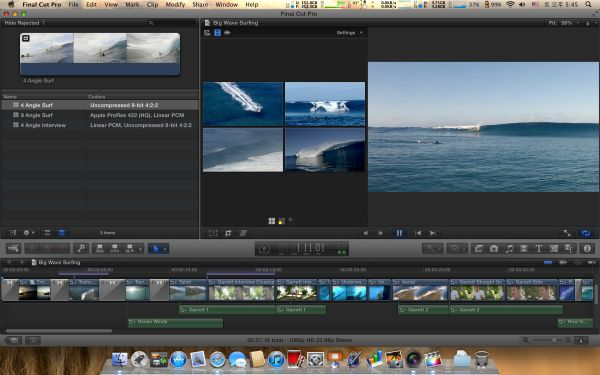Select the 4 Angle Interview clip row

tap(100, 125)
